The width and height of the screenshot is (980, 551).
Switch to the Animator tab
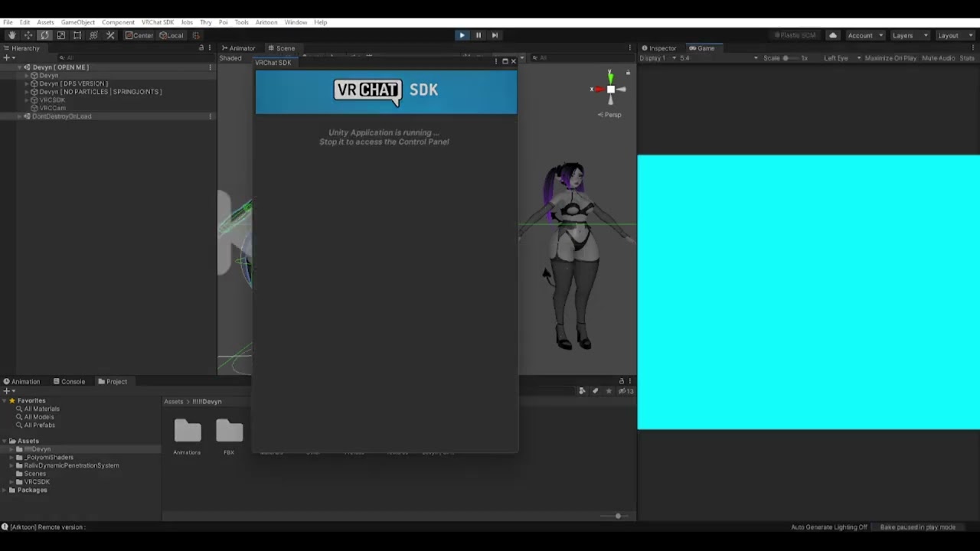[238, 48]
